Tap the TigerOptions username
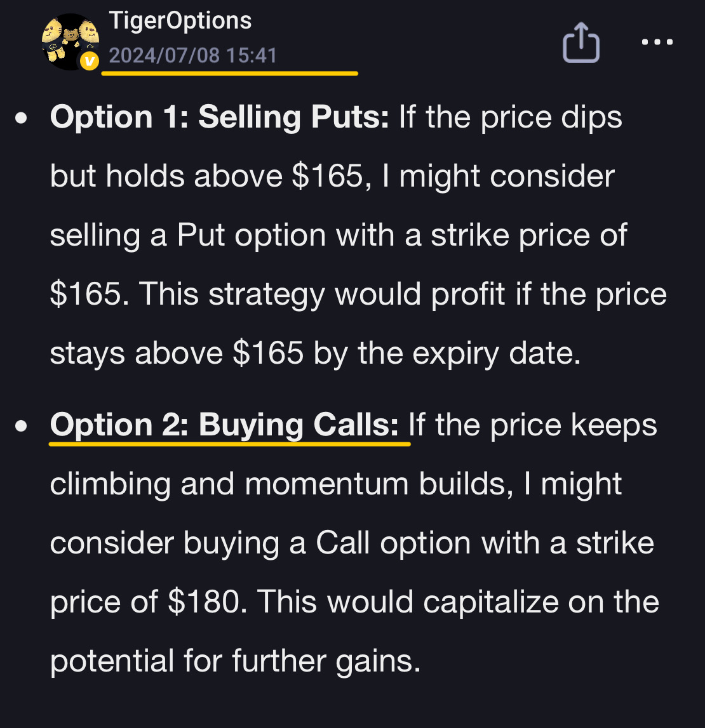 pyautogui.click(x=180, y=21)
